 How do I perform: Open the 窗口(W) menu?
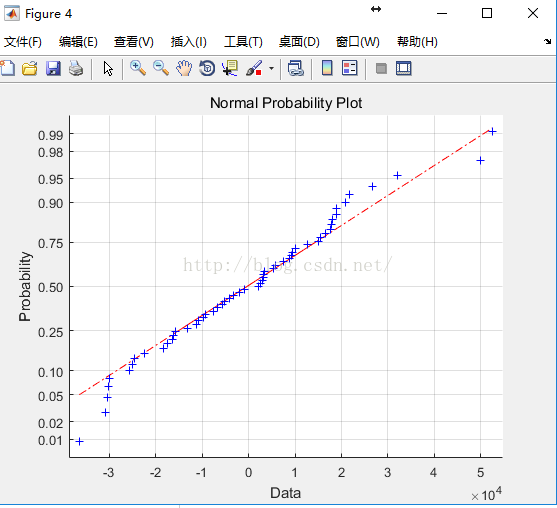point(358,42)
